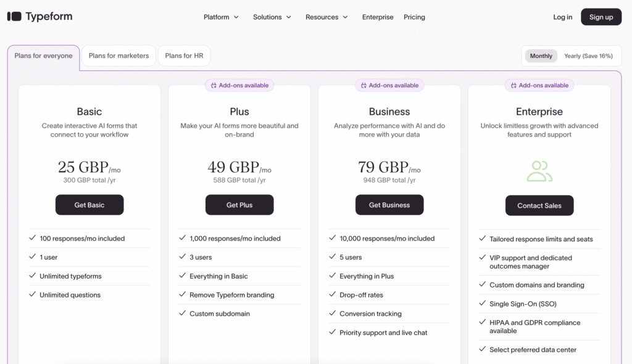The width and height of the screenshot is (632, 364).
Task: Switch to the Plans for marketers tab
Action: 118,56
